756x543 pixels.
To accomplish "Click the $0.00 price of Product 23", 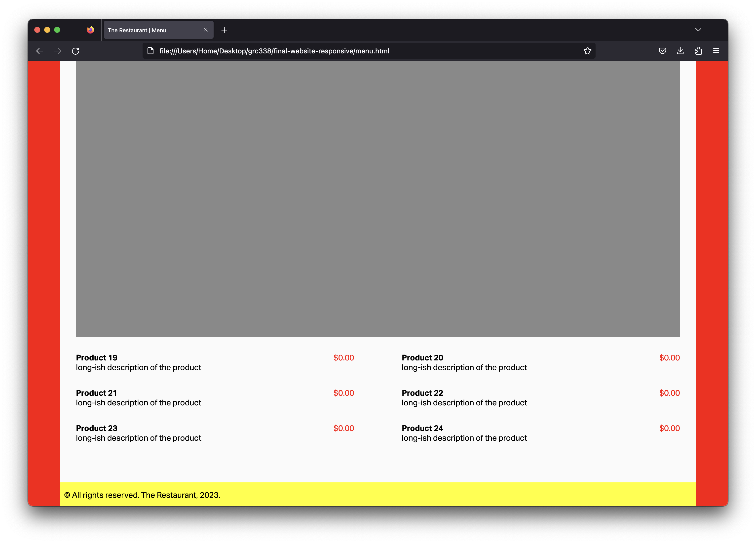I will [344, 428].
